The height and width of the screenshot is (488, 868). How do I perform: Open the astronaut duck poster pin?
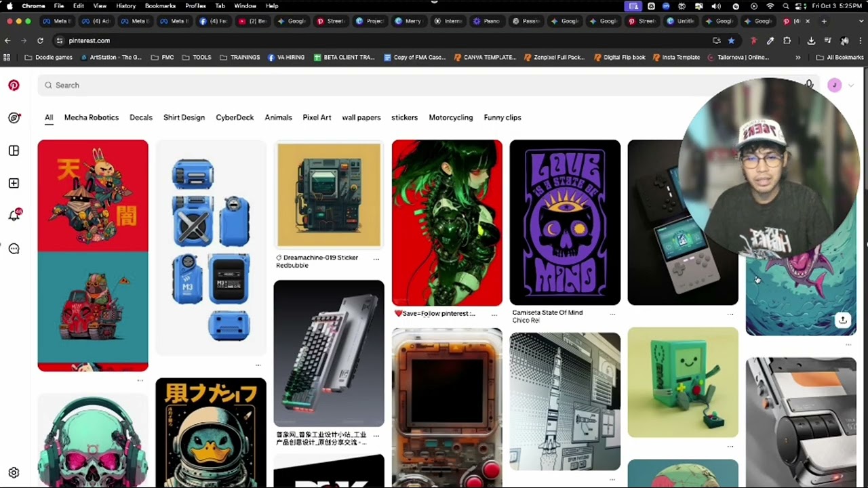coord(211,432)
